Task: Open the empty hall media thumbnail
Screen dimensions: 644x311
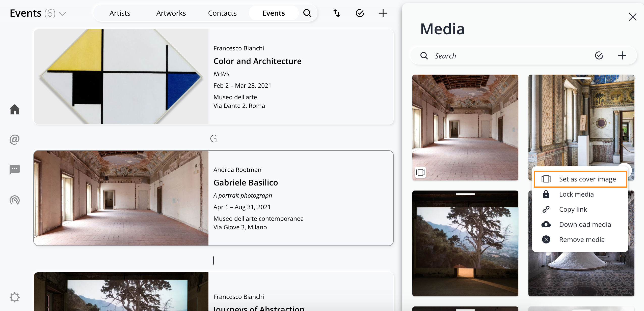Action: [465, 127]
